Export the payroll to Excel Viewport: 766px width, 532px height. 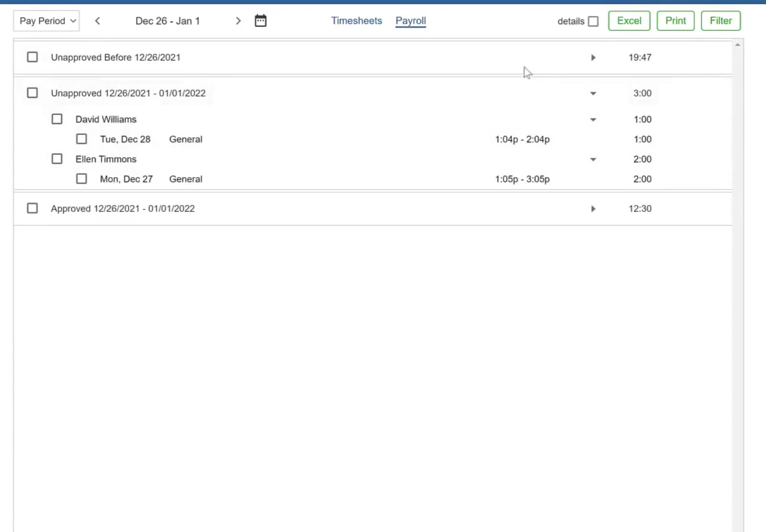629,21
